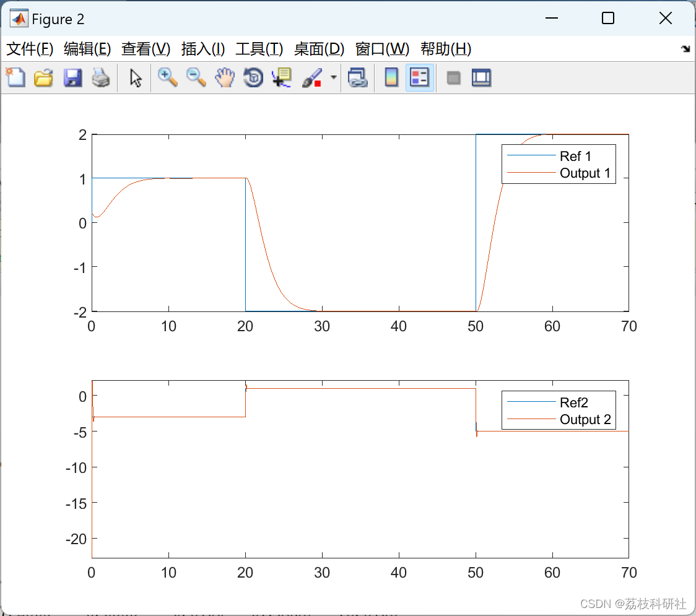Select the Data Cursor tool

[x=282, y=77]
